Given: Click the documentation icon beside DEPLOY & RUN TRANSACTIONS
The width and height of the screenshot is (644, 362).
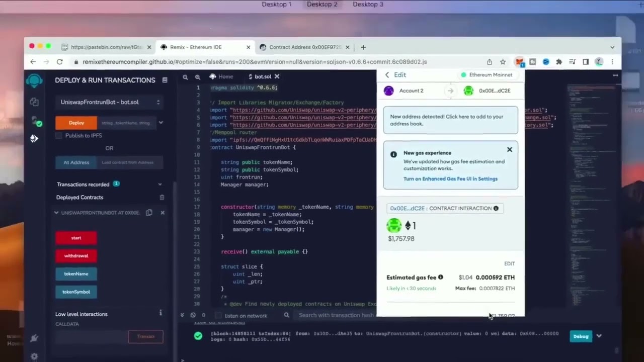Looking at the screenshot, I should tap(165, 80).
